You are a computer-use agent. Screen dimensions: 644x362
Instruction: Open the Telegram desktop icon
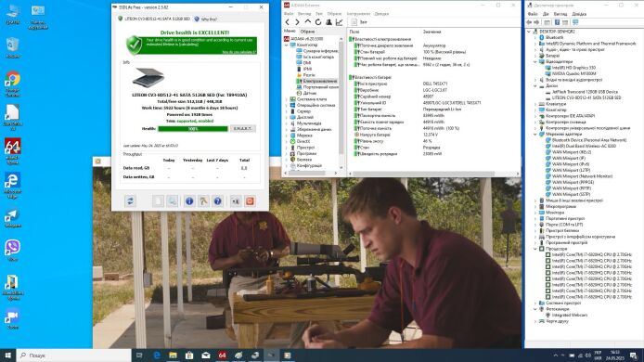(x=13, y=218)
